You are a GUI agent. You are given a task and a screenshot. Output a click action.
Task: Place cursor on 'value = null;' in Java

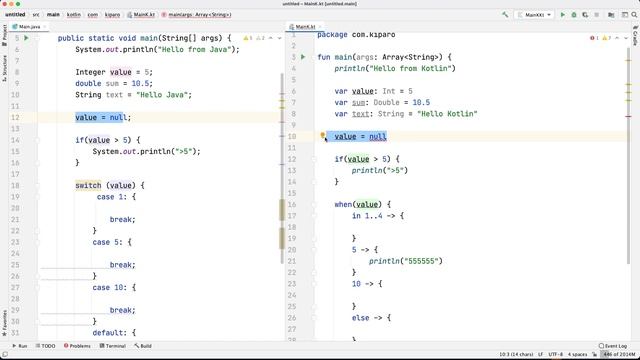pos(103,118)
